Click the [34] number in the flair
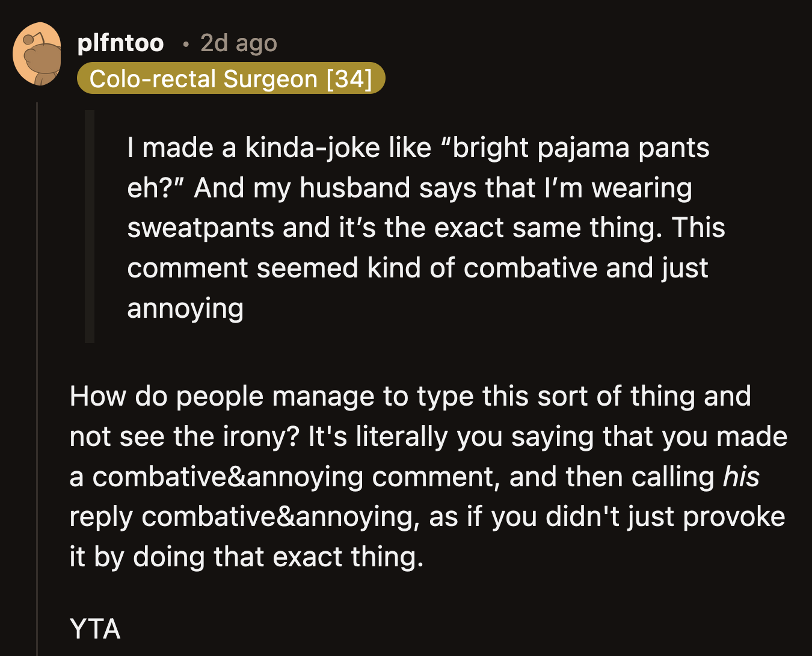 coord(351,78)
